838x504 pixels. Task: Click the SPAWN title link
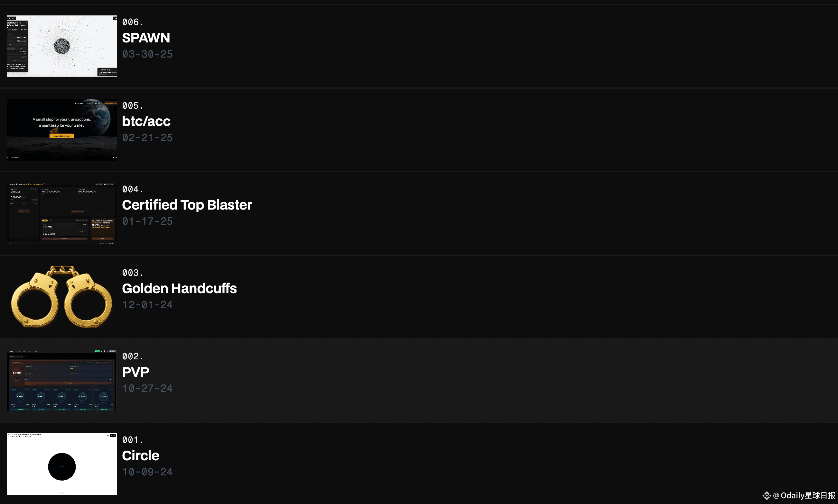coord(146,38)
